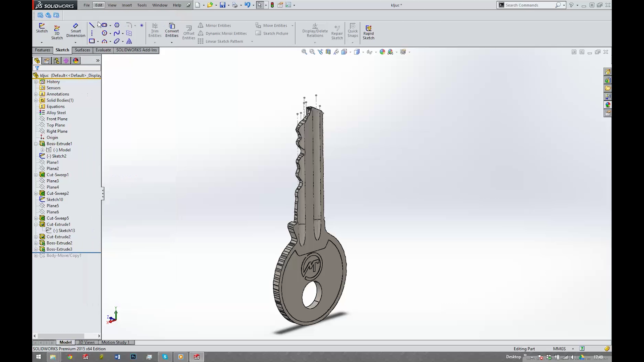Select the Edit Appearance color sphere icon

tap(382, 52)
